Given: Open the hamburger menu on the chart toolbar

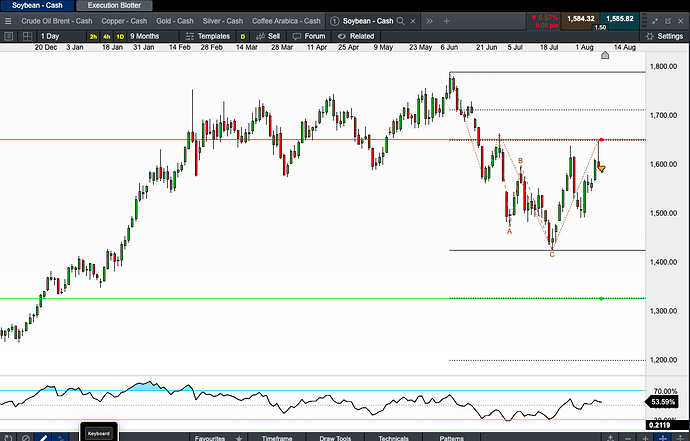Looking at the screenshot, I should (x=8, y=35).
